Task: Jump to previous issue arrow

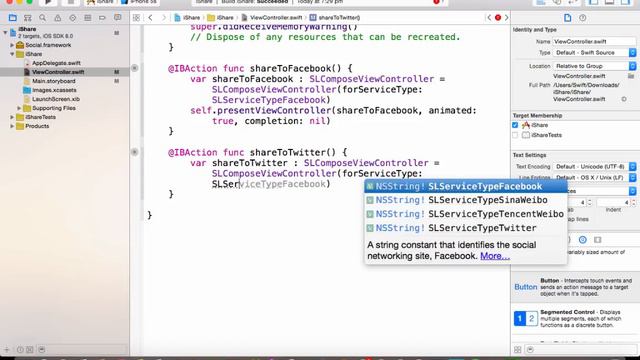Action: tap(489, 18)
